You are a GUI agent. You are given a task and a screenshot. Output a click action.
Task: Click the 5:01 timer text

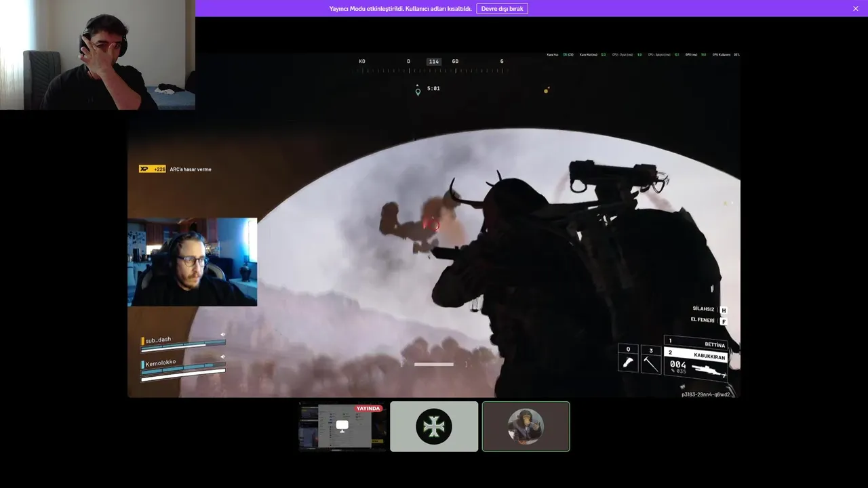(x=433, y=88)
